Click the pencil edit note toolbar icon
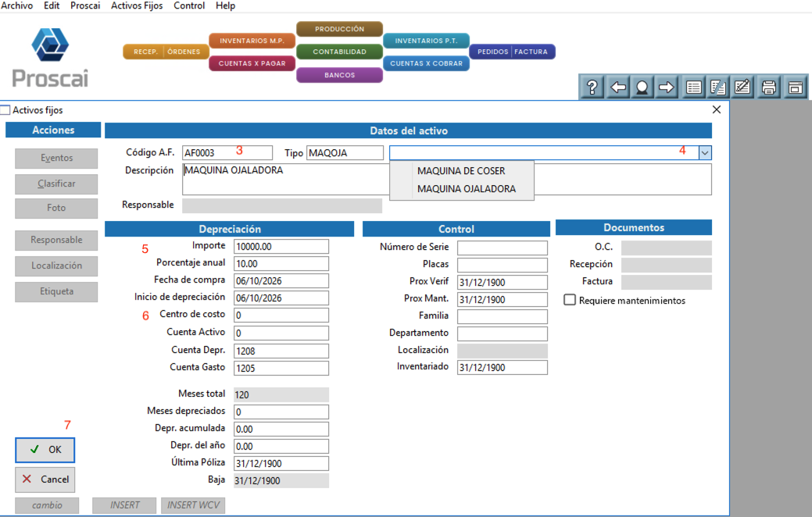 (x=742, y=87)
